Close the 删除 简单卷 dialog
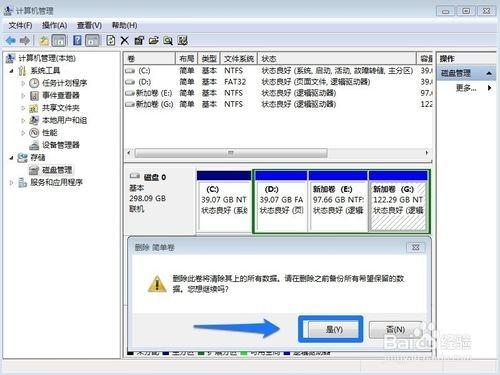Viewport: 500px width, 375px height. pyautogui.click(x=416, y=247)
